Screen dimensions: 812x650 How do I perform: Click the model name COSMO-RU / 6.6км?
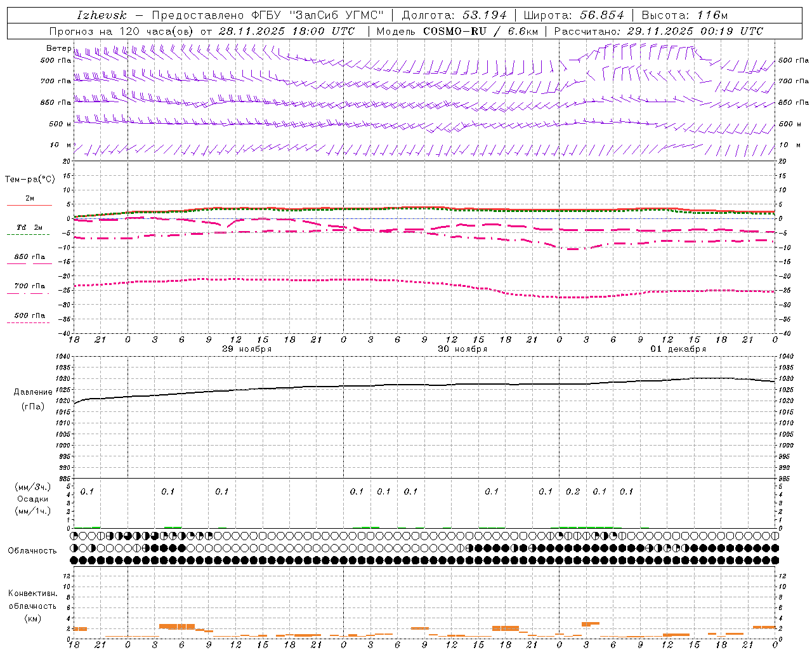coord(480,31)
